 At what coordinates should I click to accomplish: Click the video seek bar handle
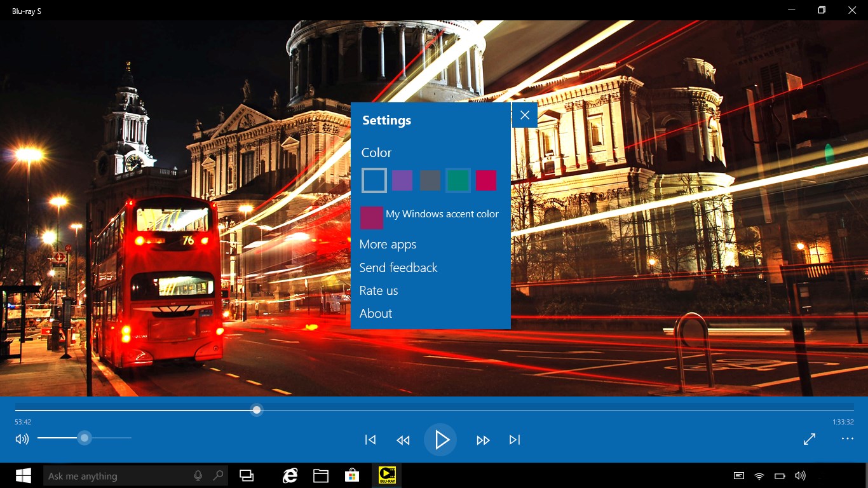tap(257, 410)
